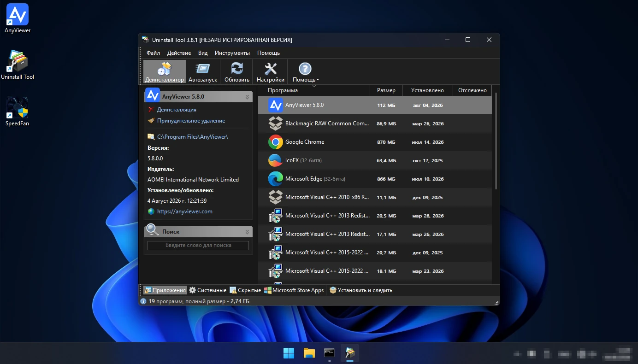Click the info icon in status bar
Screen dimensions: 638x364
[x=143, y=301]
